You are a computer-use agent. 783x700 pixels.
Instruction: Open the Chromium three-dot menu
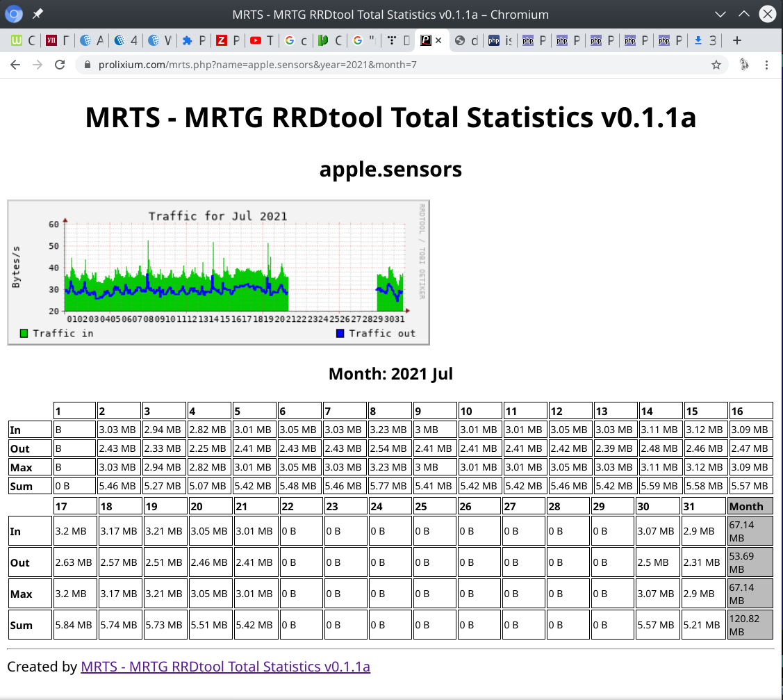point(766,65)
